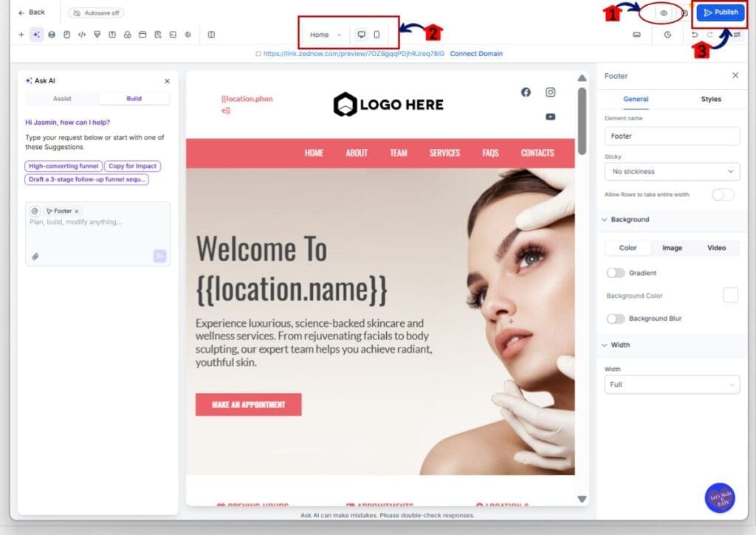
Task: Open the Background Color swatch
Action: (730, 295)
